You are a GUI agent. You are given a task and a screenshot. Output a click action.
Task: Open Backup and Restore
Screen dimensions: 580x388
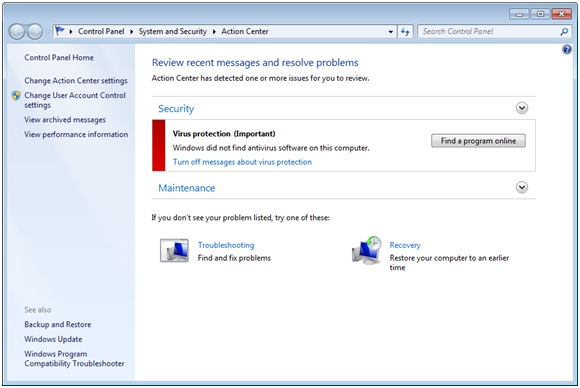pyautogui.click(x=58, y=324)
